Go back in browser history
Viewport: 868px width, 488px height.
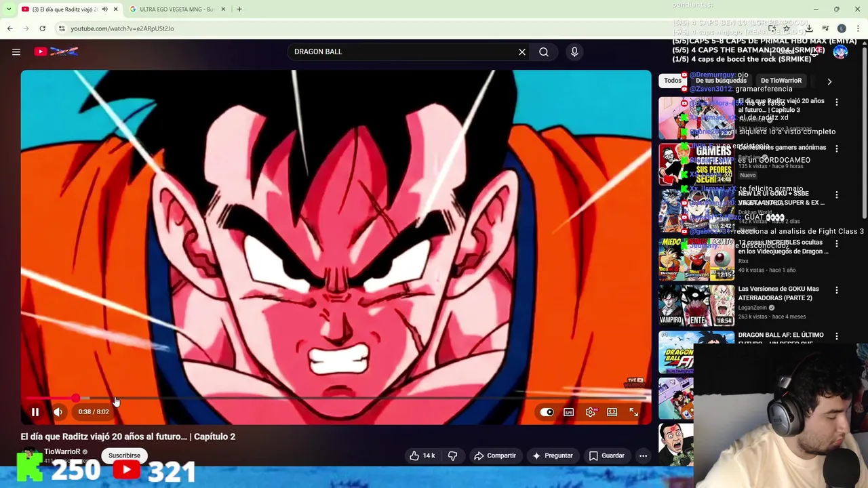point(9,28)
